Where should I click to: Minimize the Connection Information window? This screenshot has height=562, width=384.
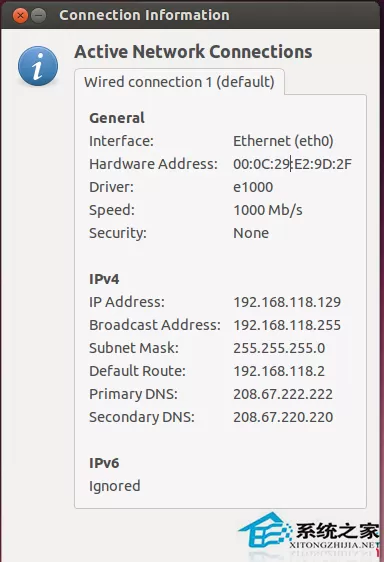tap(38, 15)
